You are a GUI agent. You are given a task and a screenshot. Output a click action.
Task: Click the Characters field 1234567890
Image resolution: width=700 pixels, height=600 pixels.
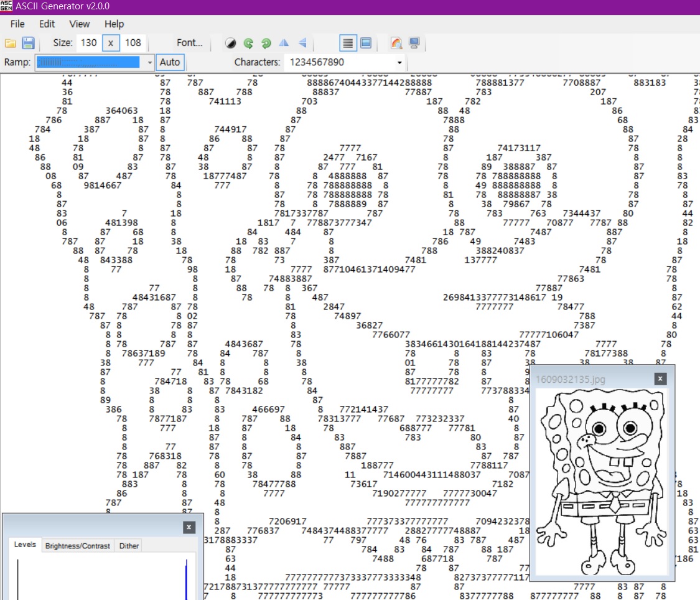click(340, 62)
